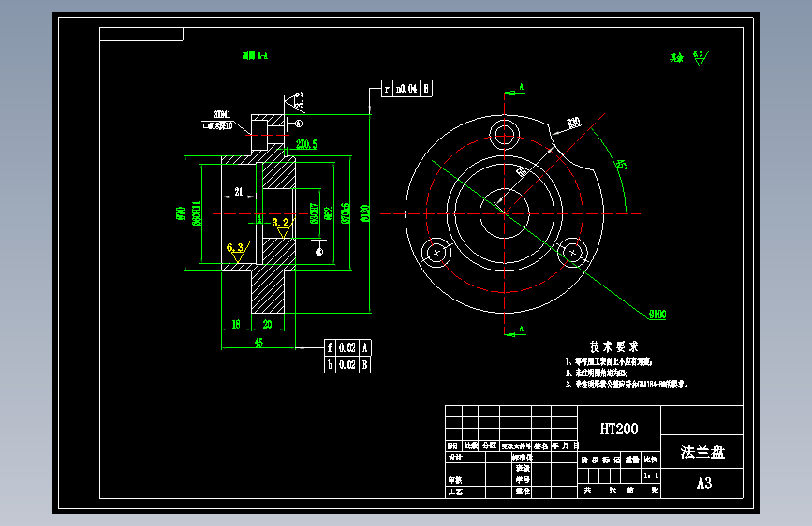812x526 pixels.
Task: Select the 2X0.5 groove dimension text
Action: coord(306,144)
